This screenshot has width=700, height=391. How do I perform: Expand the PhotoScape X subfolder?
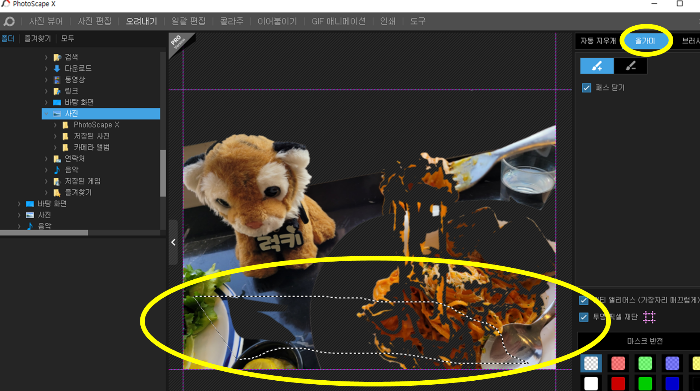[55, 125]
